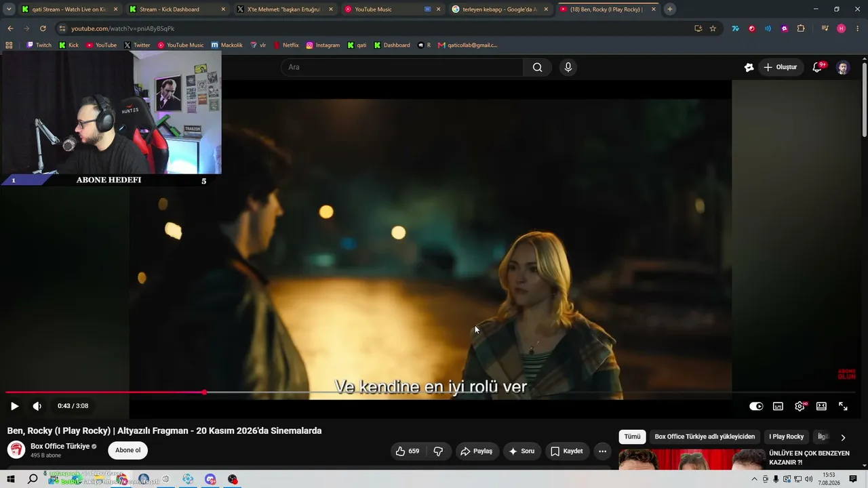Open a new browser tab
Viewport: 868px width, 488px height.
tap(670, 9)
